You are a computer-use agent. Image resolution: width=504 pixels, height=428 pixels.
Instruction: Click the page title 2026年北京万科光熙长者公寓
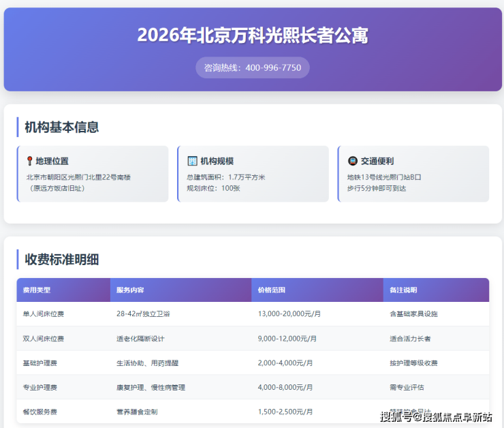pos(253,35)
